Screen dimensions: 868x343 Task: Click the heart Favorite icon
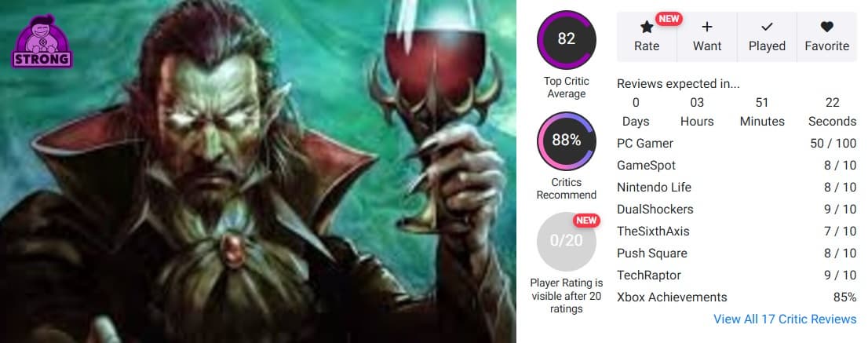click(x=826, y=27)
